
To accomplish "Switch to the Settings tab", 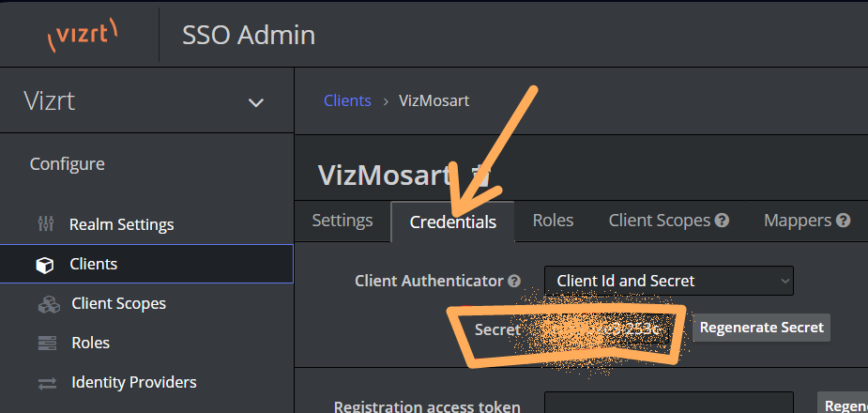I will point(343,221).
